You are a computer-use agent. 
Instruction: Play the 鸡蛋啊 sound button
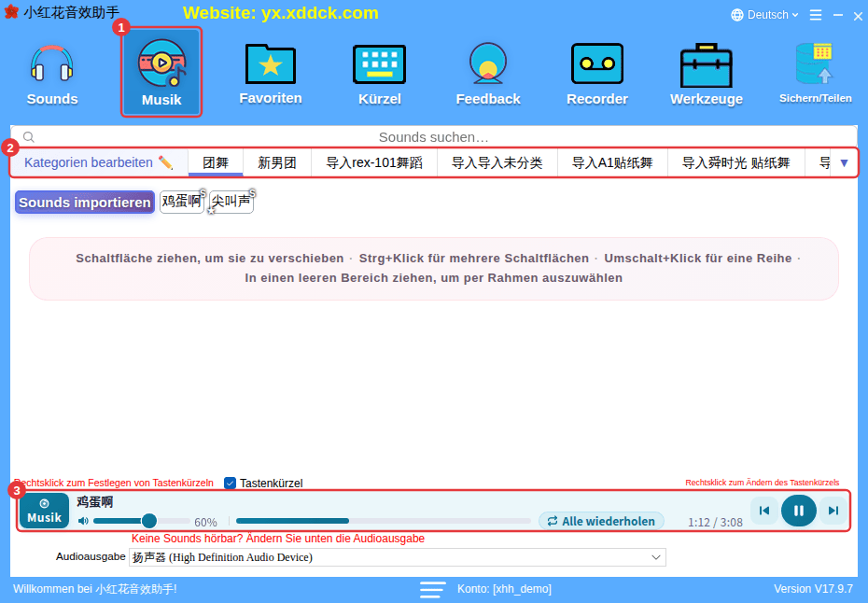pos(182,202)
